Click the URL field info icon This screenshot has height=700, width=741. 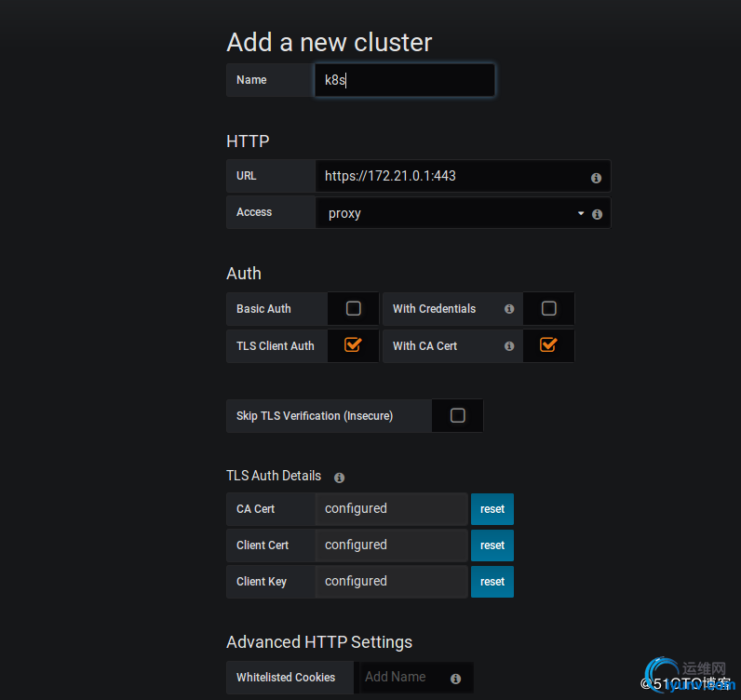[596, 178]
